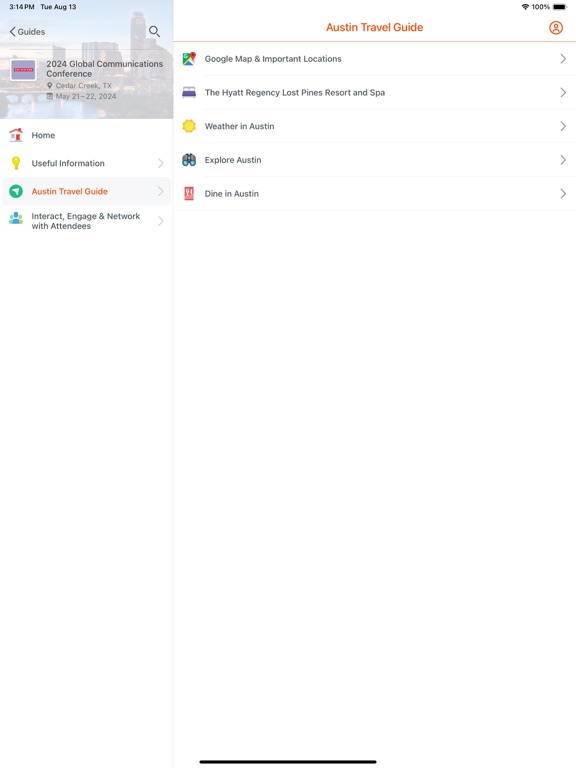Click the binoculars Explore icon
Image resolution: width=576 pixels, height=768 pixels.
(x=189, y=160)
